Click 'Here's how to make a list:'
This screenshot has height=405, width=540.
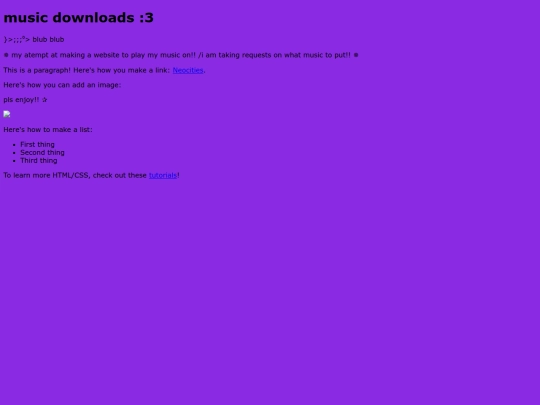point(48,130)
